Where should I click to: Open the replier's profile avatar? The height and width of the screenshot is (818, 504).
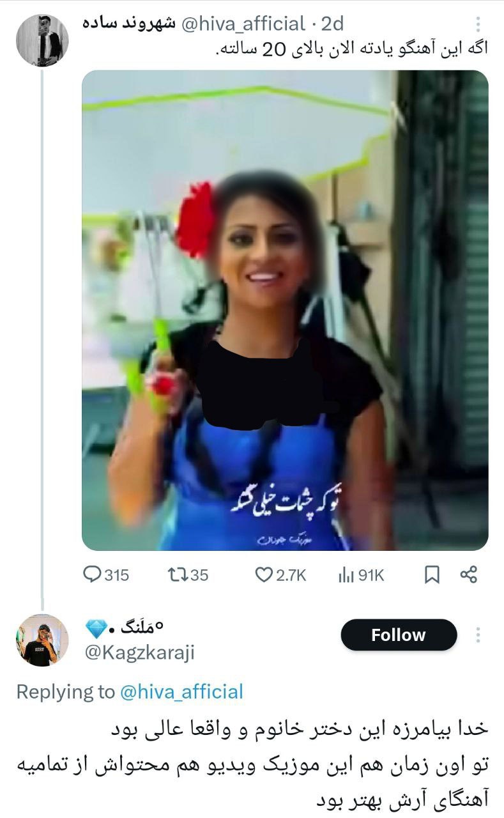point(42,640)
